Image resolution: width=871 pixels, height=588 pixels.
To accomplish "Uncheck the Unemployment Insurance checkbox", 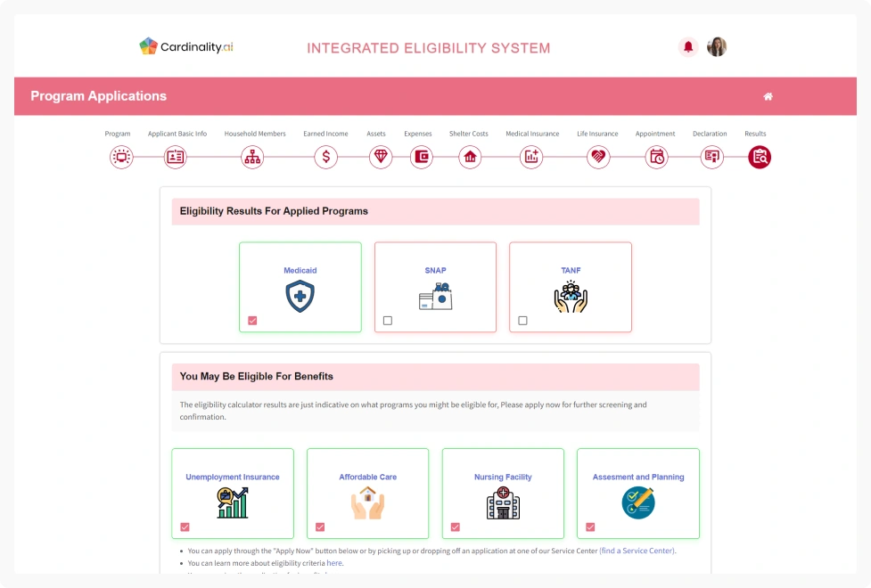I will point(185,527).
